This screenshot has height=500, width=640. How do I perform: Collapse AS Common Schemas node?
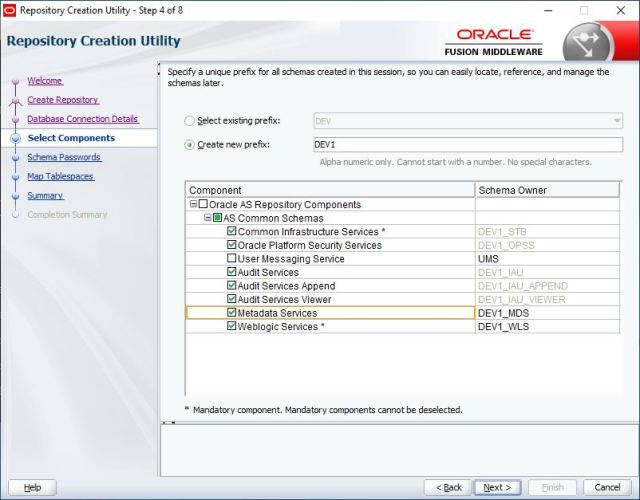[208, 218]
